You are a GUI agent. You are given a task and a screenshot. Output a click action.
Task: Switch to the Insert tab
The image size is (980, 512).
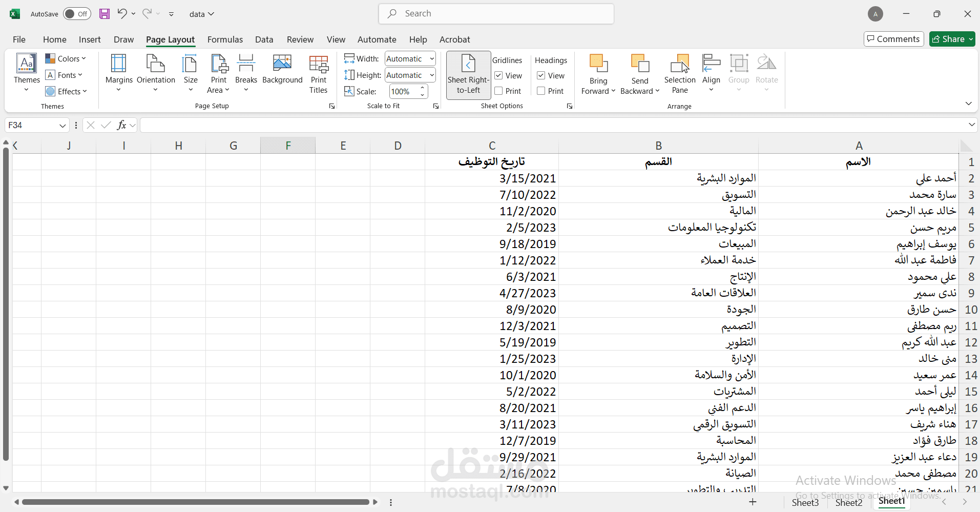[x=90, y=39]
